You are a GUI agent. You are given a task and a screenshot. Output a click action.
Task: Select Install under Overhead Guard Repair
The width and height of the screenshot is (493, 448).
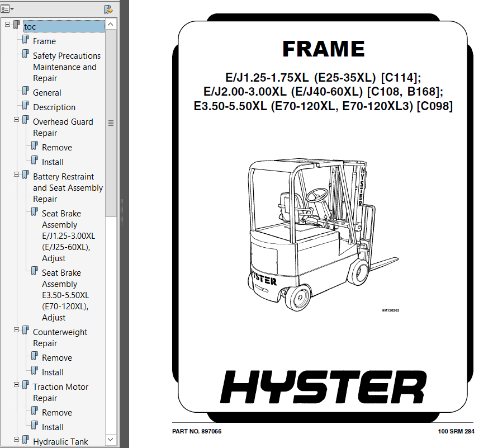(53, 162)
